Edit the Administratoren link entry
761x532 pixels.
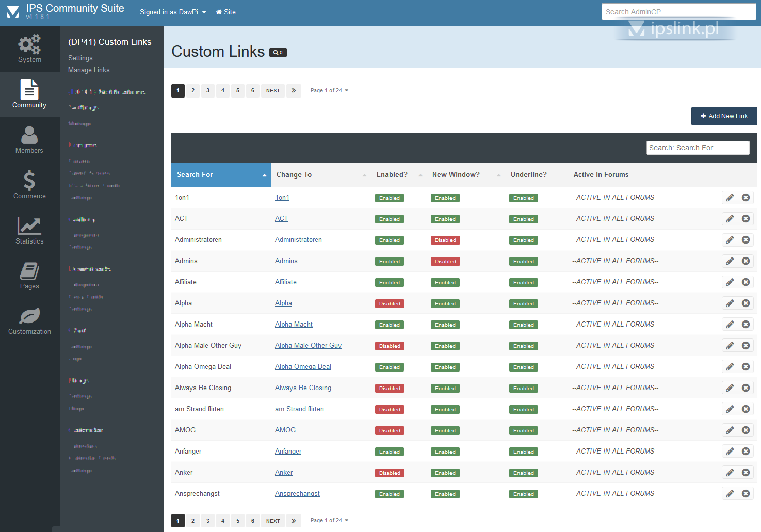click(x=730, y=240)
